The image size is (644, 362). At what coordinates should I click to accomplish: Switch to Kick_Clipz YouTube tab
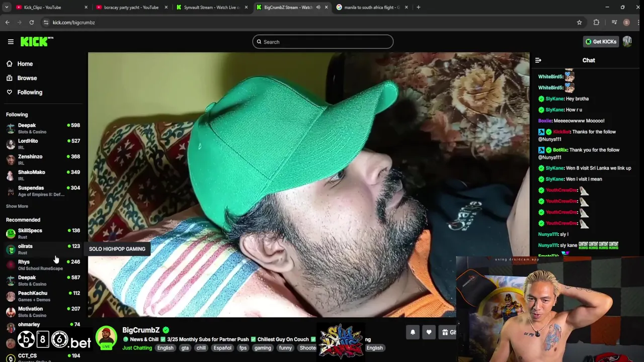(52, 7)
